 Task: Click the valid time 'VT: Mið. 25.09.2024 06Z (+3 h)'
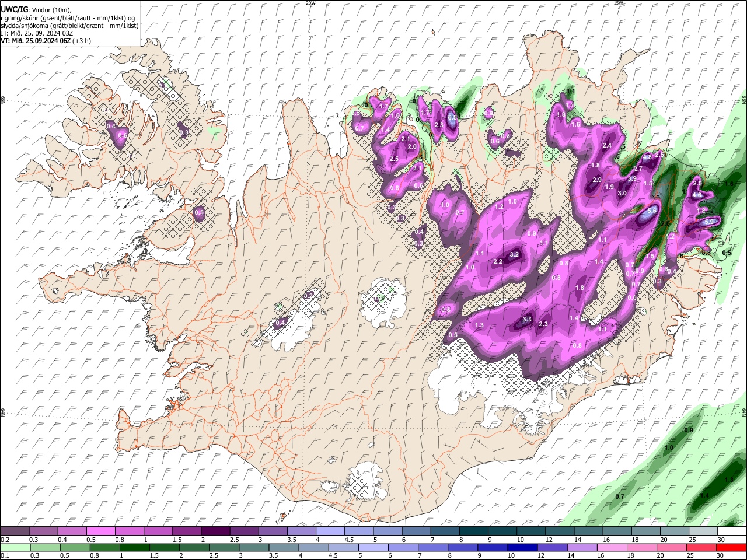[46, 41]
